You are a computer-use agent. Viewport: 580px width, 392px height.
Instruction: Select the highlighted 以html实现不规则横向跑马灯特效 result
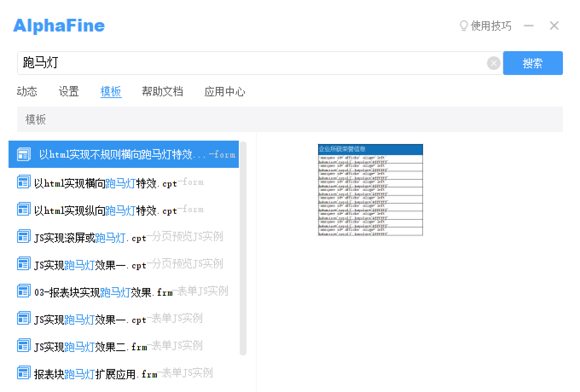[124, 154]
